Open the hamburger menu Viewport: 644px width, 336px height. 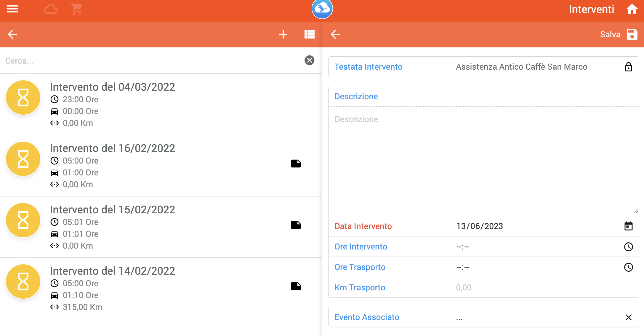pyautogui.click(x=12, y=9)
